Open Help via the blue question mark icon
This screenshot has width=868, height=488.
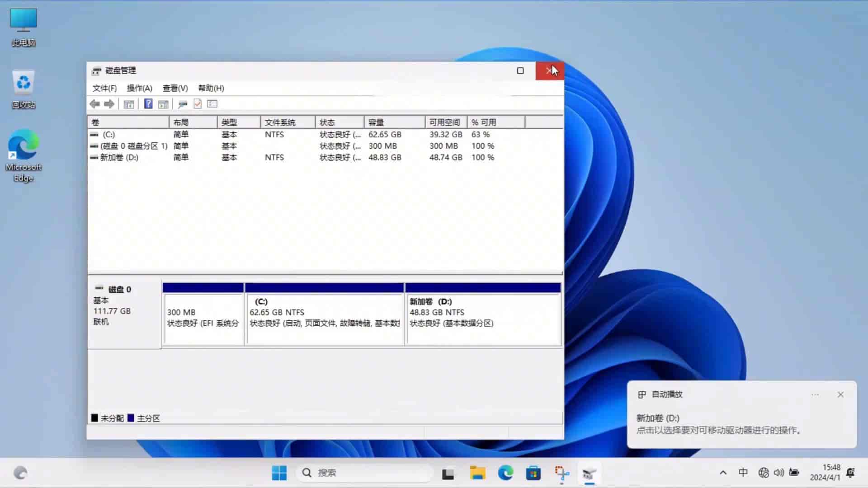[x=148, y=104]
